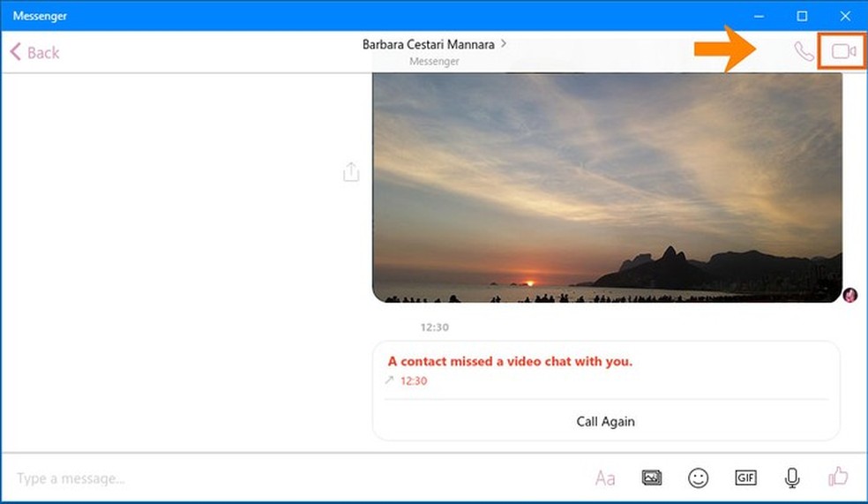Open Barbara Cestari Mannara's contact details

[x=434, y=44]
